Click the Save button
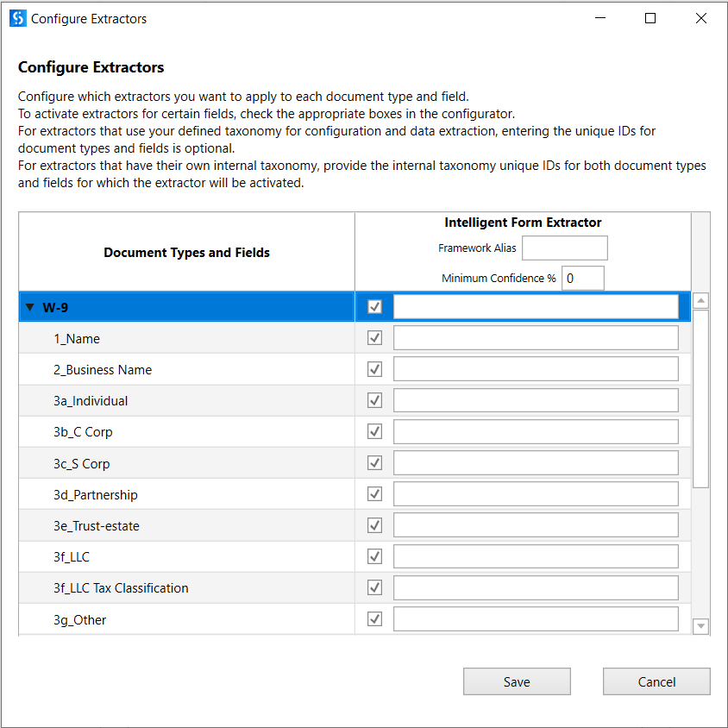 (x=517, y=681)
